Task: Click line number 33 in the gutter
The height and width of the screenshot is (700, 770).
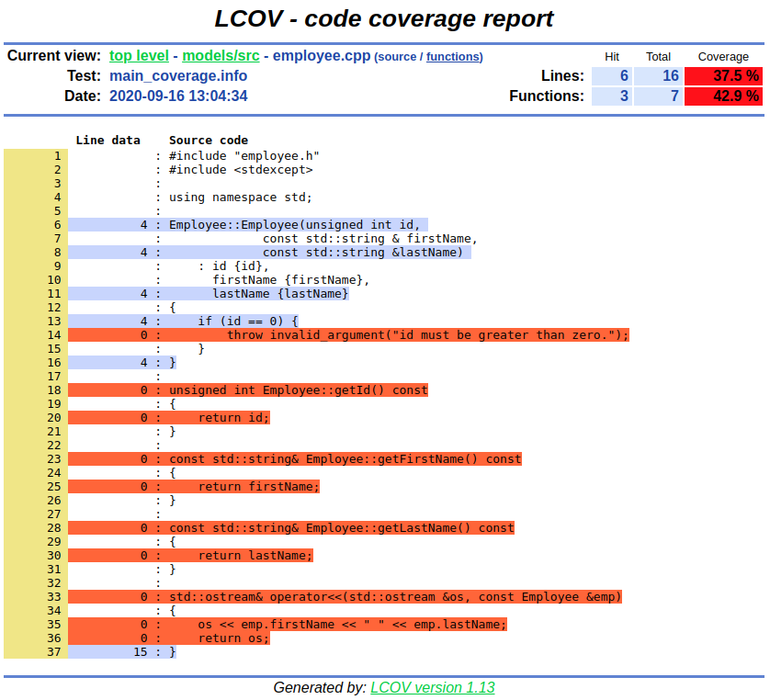Action: pos(54,597)
